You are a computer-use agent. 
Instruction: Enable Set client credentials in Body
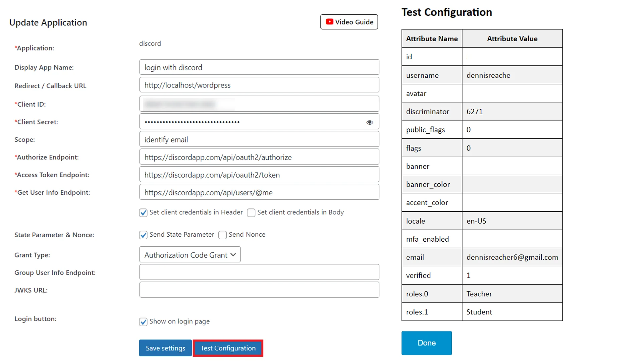[251, 213]
